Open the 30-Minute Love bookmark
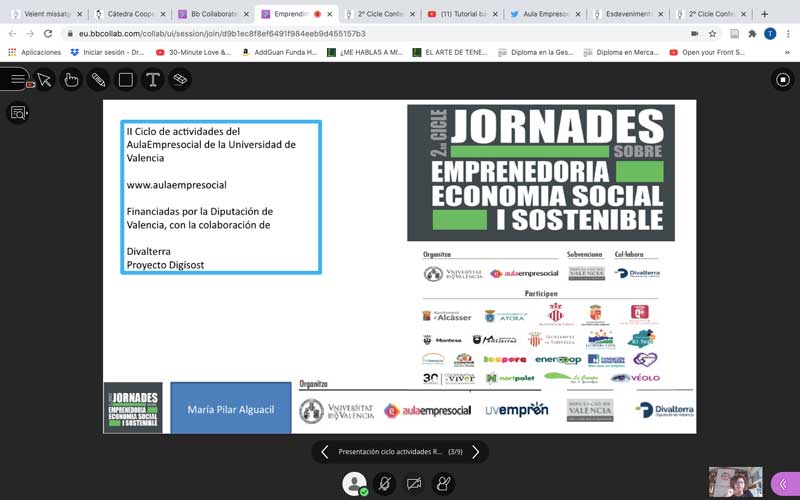This screenshot has height=500, width=800. pyautogui.click(x=193, y=52)
